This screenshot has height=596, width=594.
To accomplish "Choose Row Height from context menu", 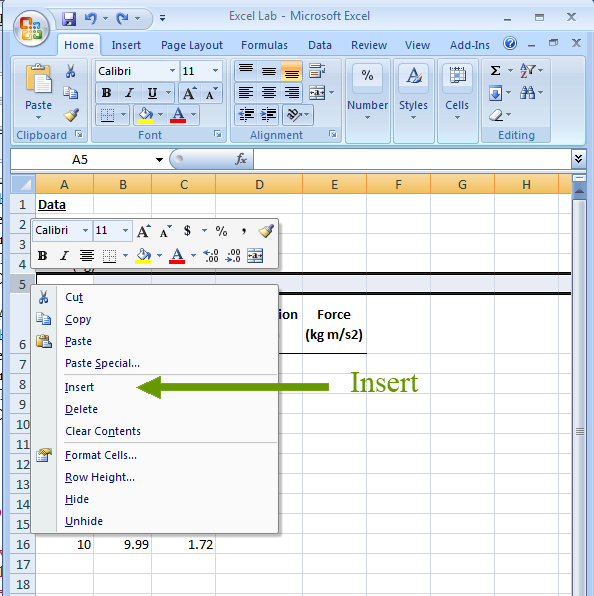I will (x=155, y=477).
